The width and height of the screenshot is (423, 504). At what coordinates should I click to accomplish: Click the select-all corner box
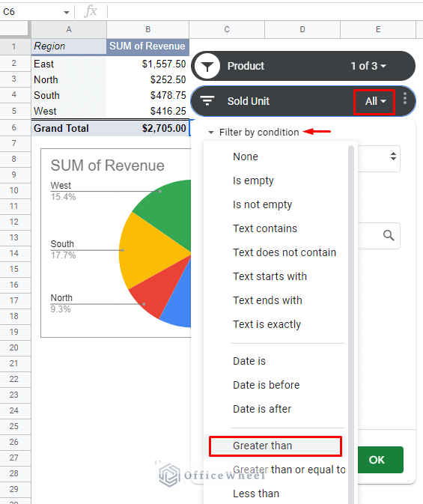click(14, 28)
